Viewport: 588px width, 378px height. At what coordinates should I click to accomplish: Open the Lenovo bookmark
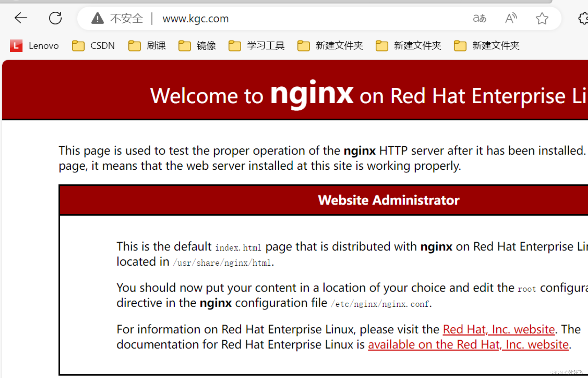tap(34, 46)
